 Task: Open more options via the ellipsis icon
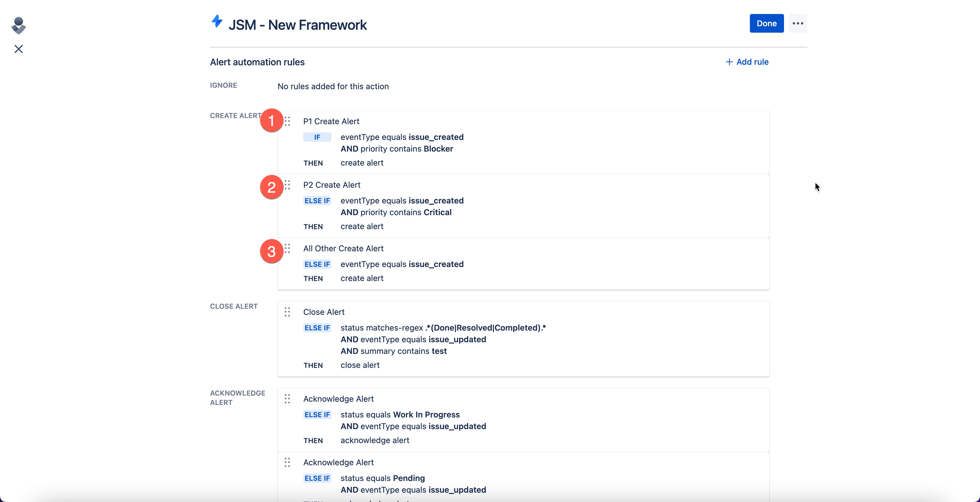click(798, 23)
